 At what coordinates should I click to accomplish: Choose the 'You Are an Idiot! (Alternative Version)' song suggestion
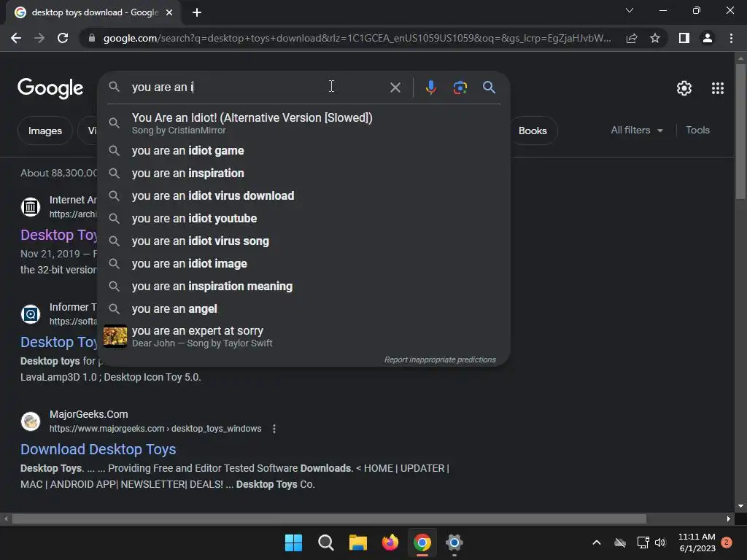pyautogui.click(x=303, y=122)
